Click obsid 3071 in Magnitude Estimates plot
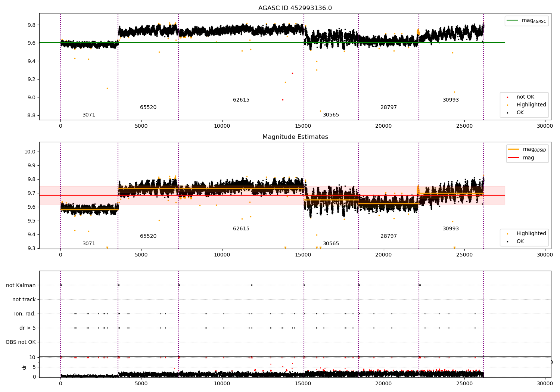 (89, 244)
